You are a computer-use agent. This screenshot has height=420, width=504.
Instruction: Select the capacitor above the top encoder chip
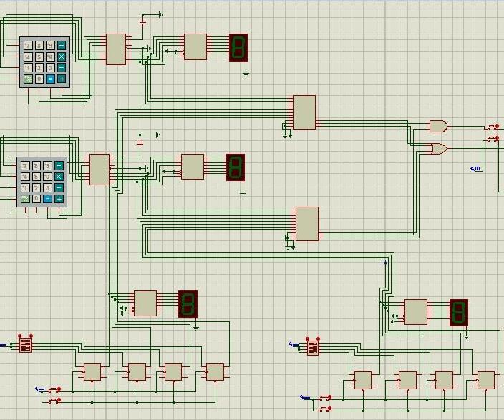click(142, 23)
